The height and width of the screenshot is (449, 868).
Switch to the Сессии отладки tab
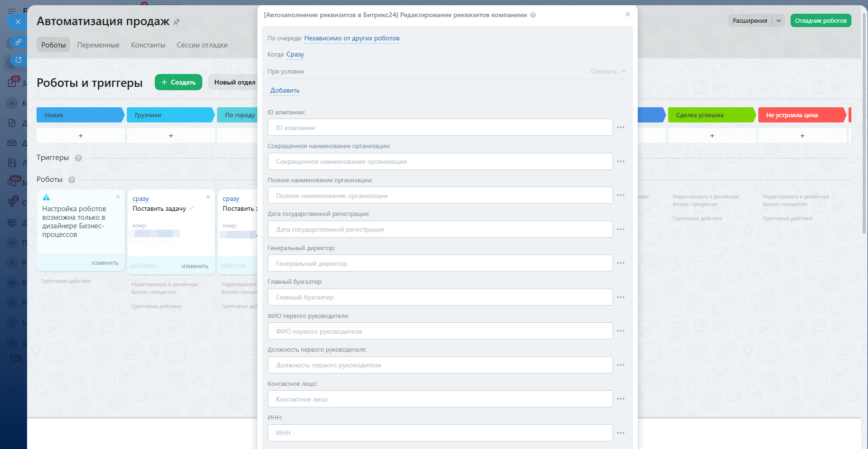pos(202,45)
